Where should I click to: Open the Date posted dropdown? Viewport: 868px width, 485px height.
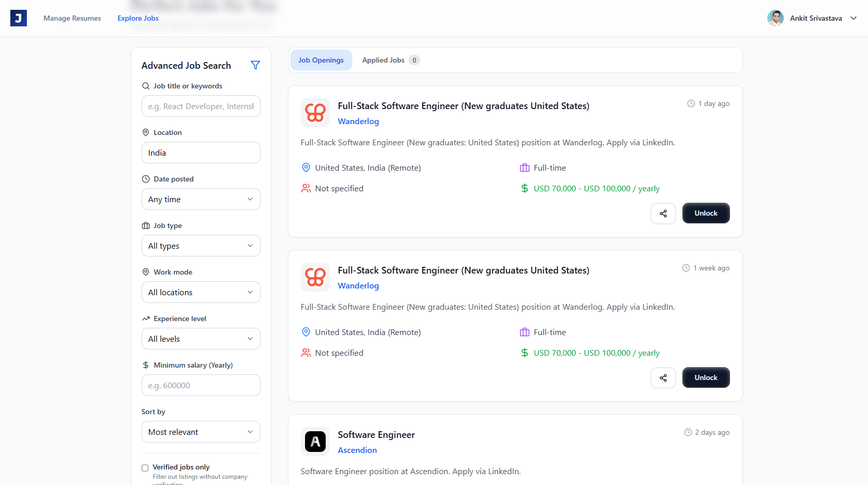tap(201, 199)
